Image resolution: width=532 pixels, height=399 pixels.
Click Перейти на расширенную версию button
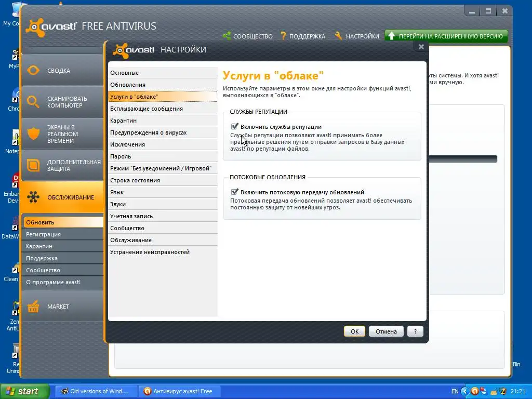tap(446, 36)
